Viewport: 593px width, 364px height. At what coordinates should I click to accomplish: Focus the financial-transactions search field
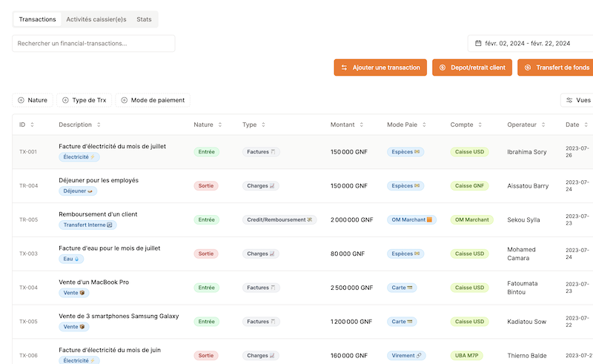pos(93,44)
